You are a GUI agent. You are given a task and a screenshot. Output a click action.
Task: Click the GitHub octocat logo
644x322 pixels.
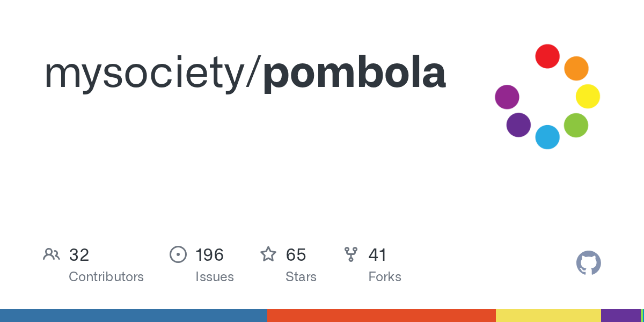click(588, 263)
